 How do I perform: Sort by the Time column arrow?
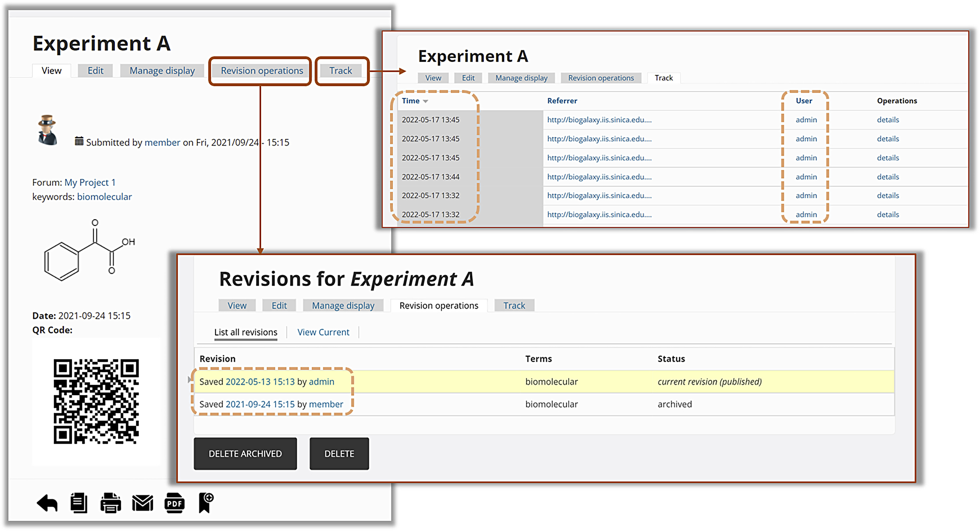426,101
